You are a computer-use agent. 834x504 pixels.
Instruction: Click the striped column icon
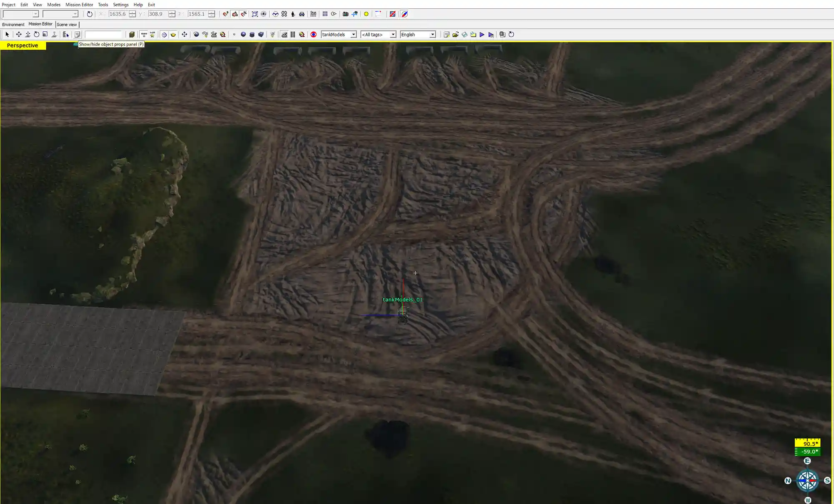pyautogui.click(x=293, y=35)
